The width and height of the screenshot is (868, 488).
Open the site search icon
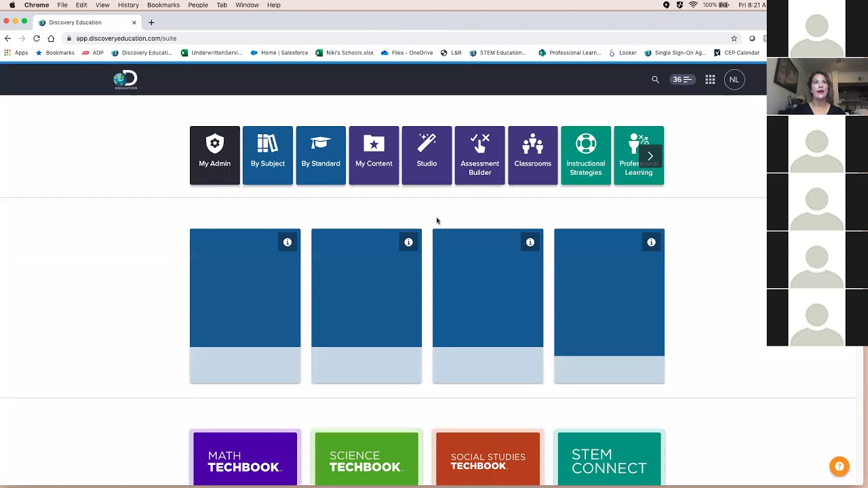(655, 79)
